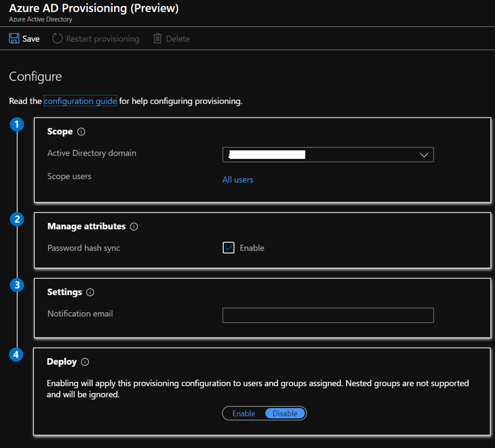Screen dimensions: 495x448
Task: Click the chevron arrow in domain dropdown
Action: pos(424,155)
